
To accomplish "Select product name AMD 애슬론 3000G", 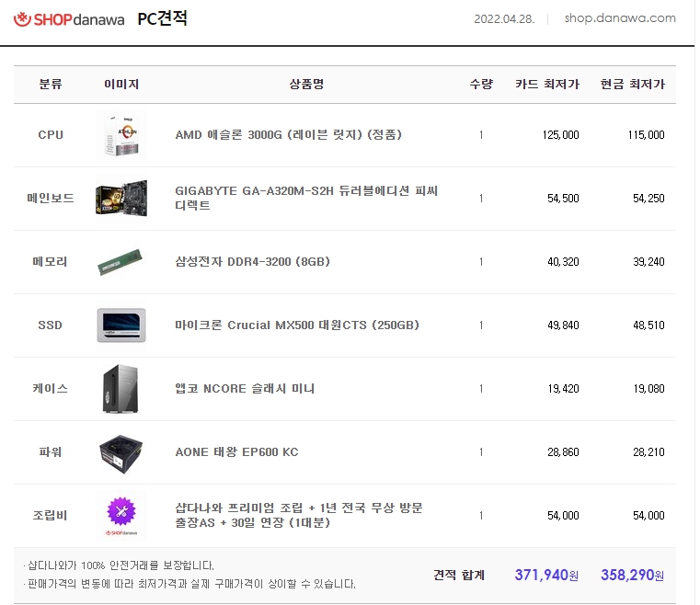I will (289, 135).
